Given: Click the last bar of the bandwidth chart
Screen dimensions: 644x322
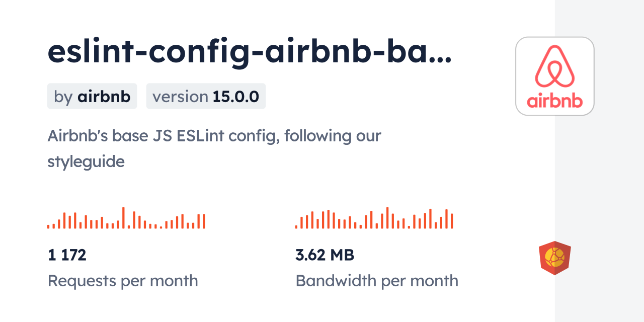Looking at the screenshot, I should pos(452,221).
